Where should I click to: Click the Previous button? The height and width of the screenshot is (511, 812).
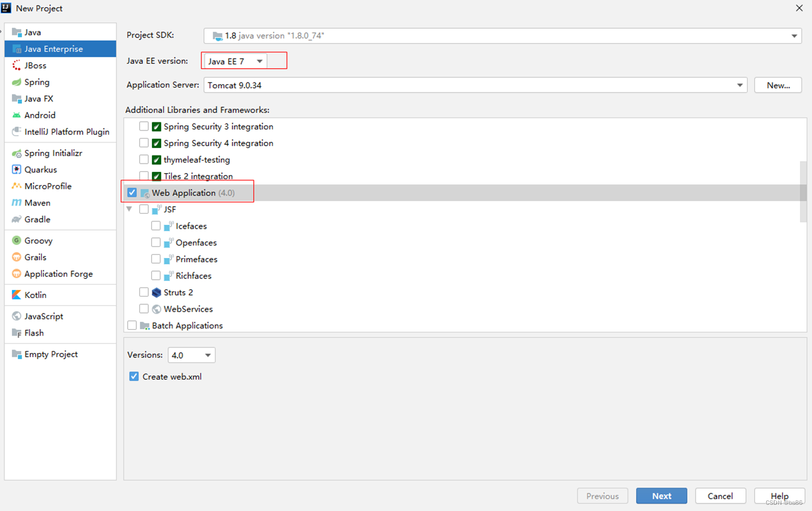603,496
